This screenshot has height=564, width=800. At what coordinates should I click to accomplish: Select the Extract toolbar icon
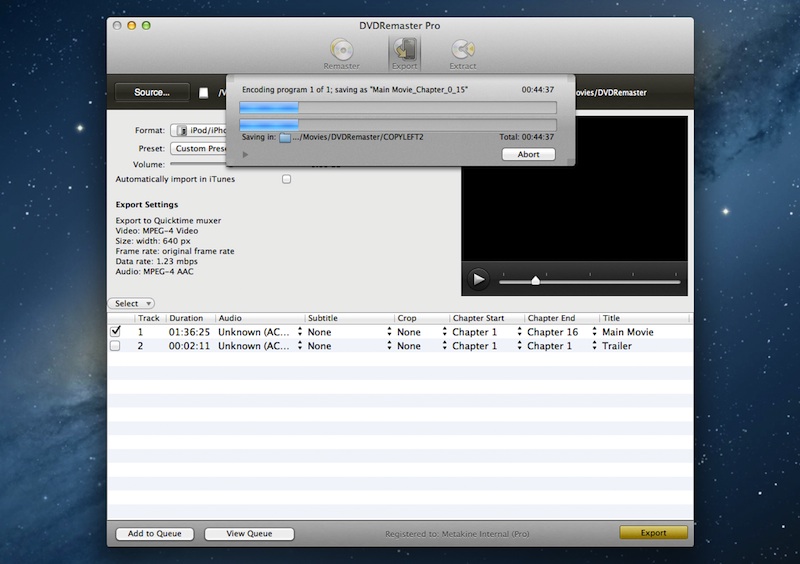pyautogui.click(x=462, y=53)
